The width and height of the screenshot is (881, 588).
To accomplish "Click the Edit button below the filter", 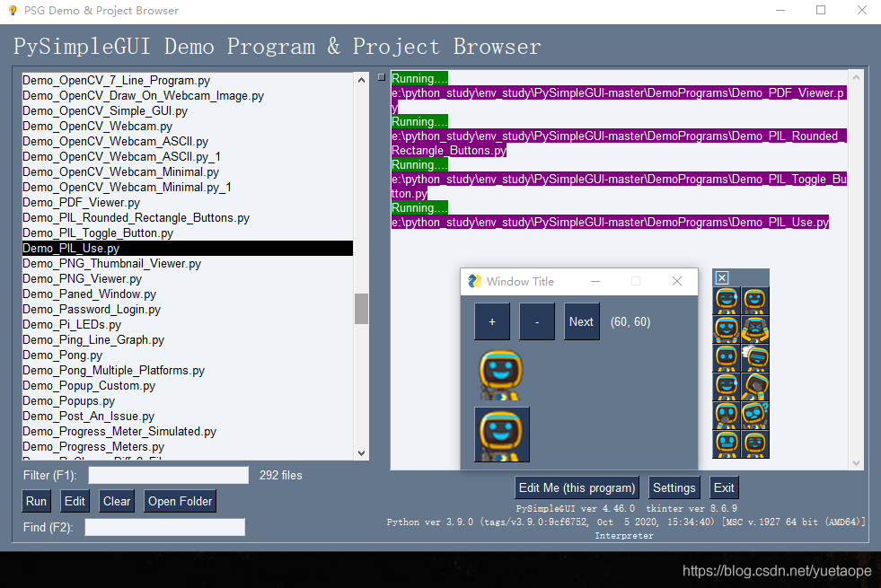I will 75,501.
